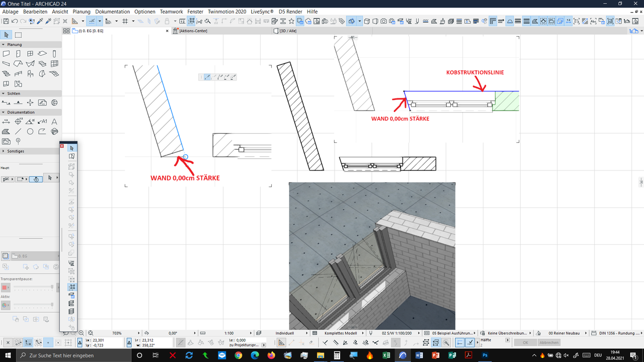Click the Abbrechen button
The image size is (644, 362).
pyautogui.click(x=549, y=342)
